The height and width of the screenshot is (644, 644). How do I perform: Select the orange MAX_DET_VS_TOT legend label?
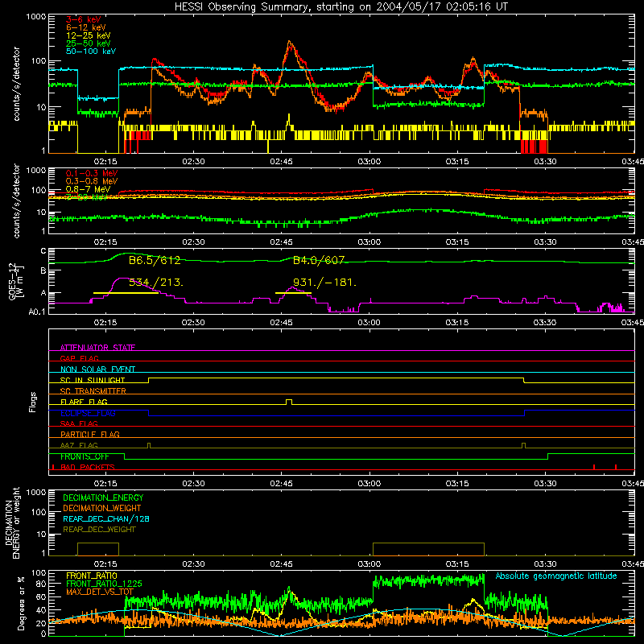(100, 592)
